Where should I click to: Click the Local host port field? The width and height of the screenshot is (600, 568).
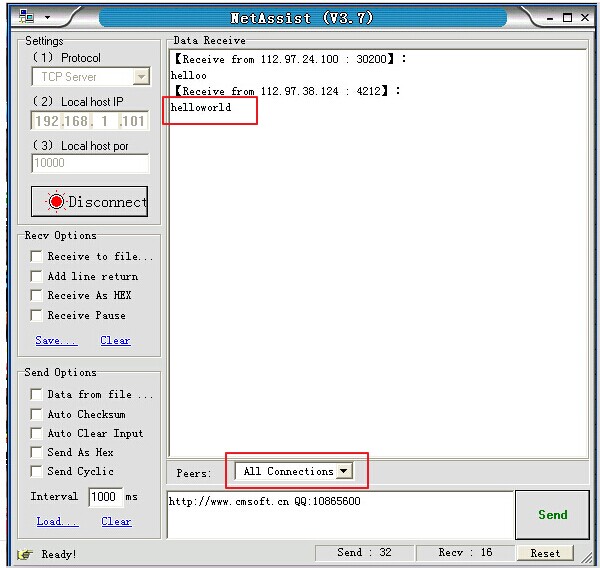pos(90,163)
